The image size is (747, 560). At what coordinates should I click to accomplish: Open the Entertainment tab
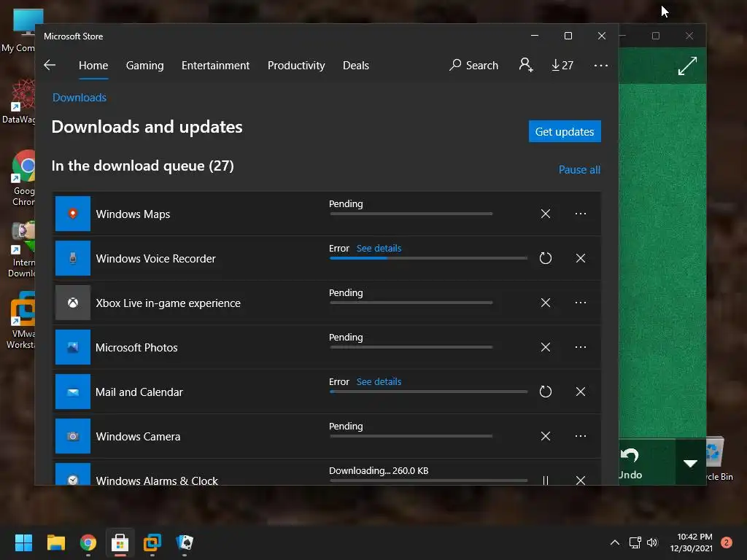click(215, 65)
